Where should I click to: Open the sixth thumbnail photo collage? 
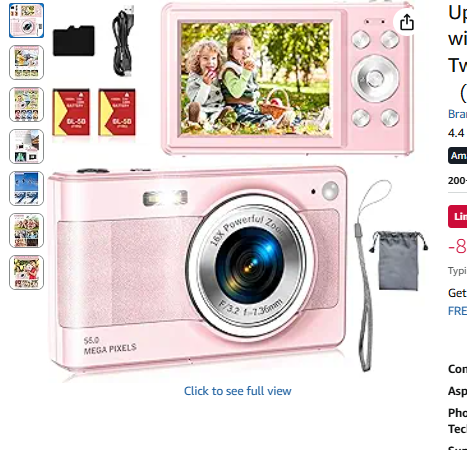click(26, 230)
